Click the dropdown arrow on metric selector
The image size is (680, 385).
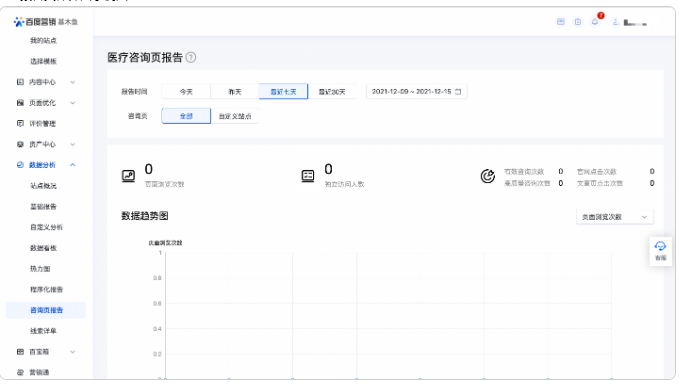point(644,217)
